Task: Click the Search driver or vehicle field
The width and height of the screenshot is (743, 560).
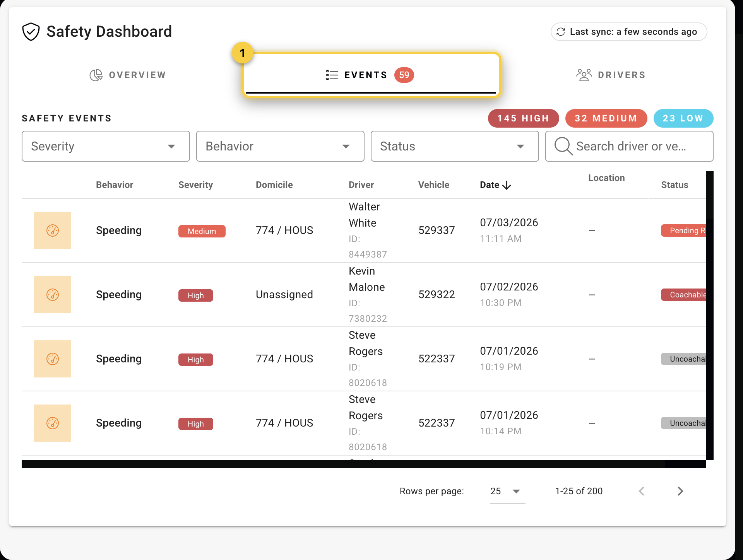Action: (629, 146)
